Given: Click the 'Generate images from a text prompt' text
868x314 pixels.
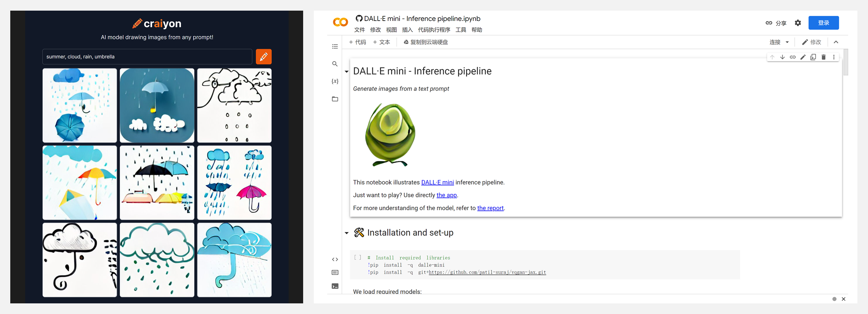Looking at the screenshot, I should click(401, 89).
